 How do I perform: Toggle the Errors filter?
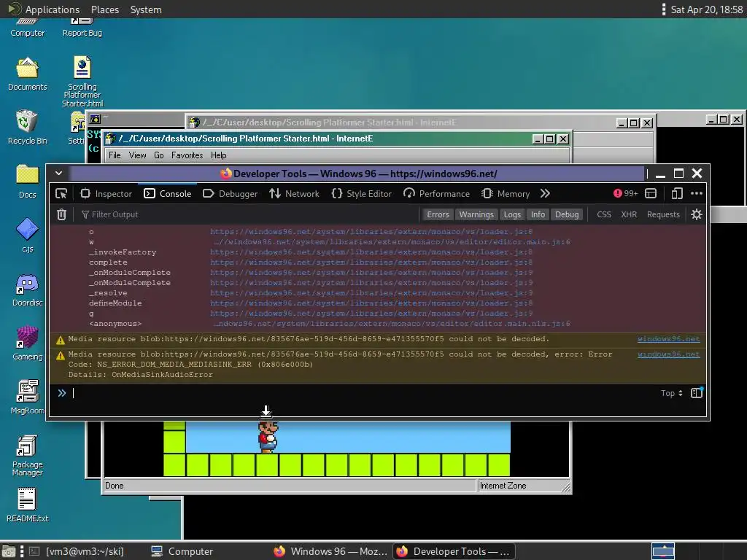438,214
